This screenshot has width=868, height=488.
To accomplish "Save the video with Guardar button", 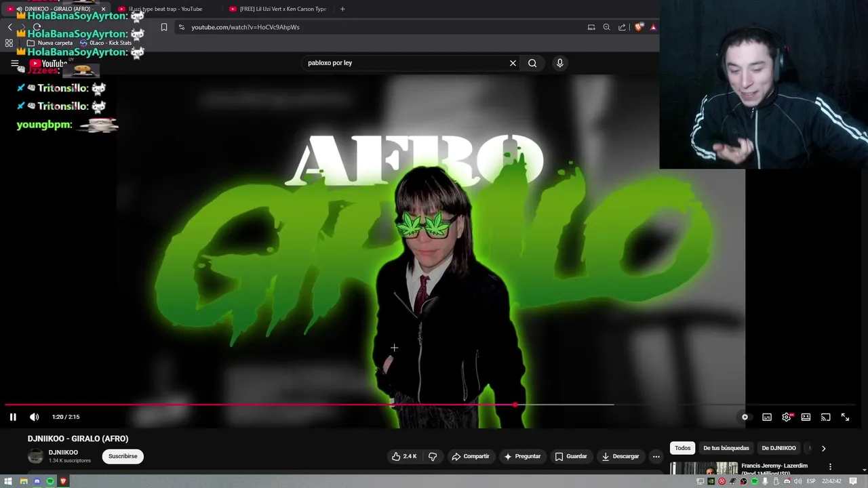I will tap(570, 456).
